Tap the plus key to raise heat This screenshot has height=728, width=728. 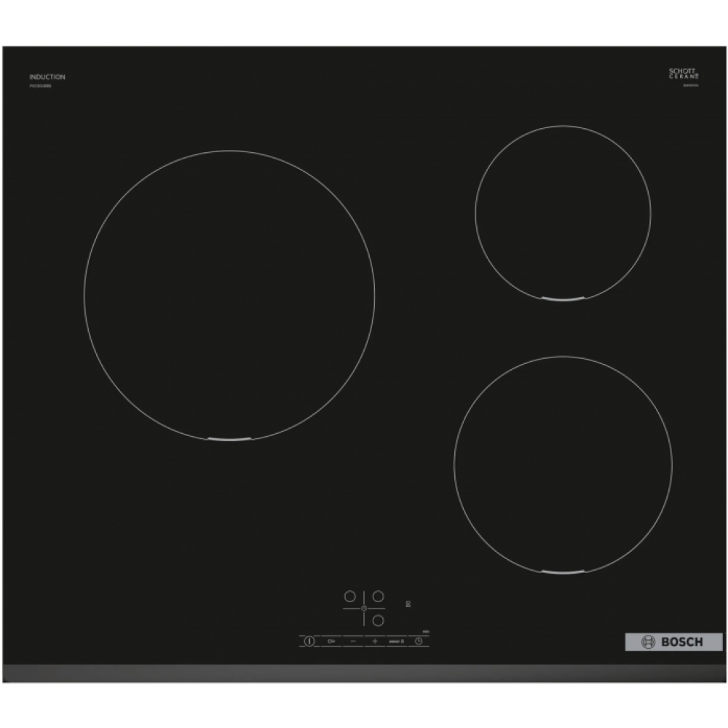click(375, 641)
